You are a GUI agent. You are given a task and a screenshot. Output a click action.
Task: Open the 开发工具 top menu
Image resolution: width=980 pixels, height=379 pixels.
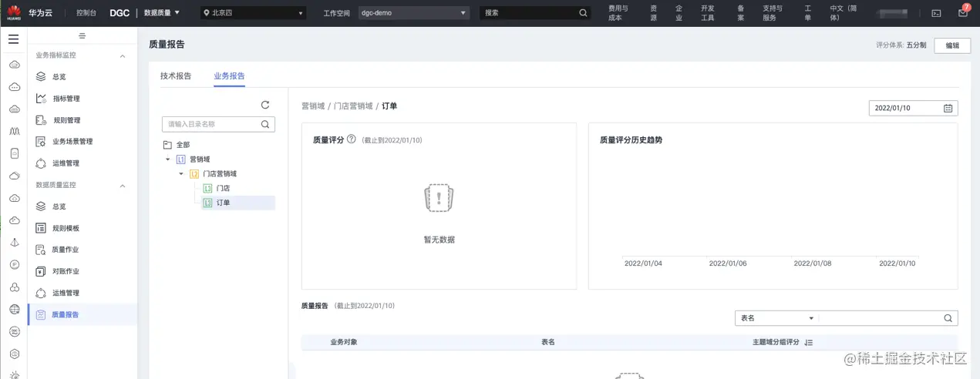(x=707, y=13)
